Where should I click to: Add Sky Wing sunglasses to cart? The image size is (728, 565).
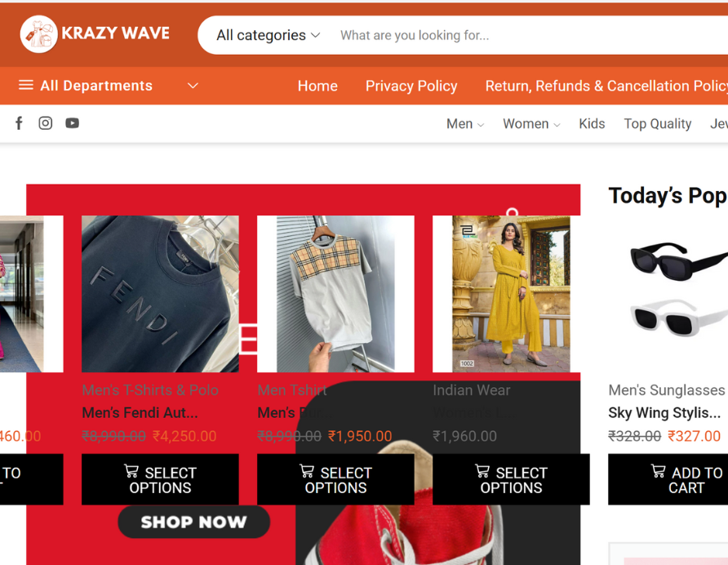[668, 479]
